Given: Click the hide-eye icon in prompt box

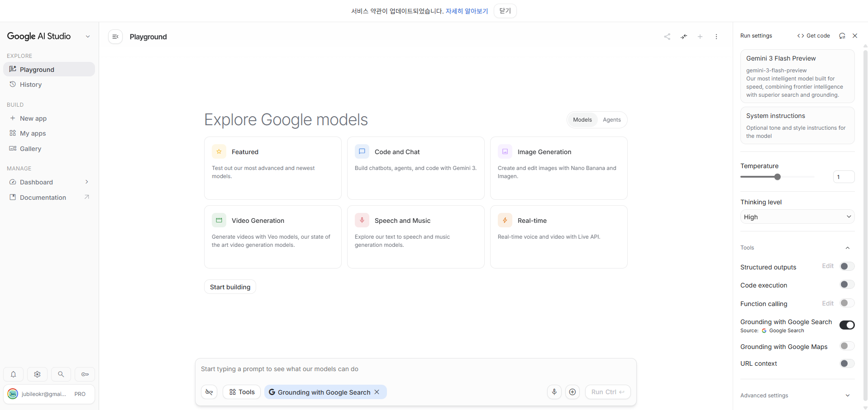Looking at the screenshot, I should (x=209, y=392).
